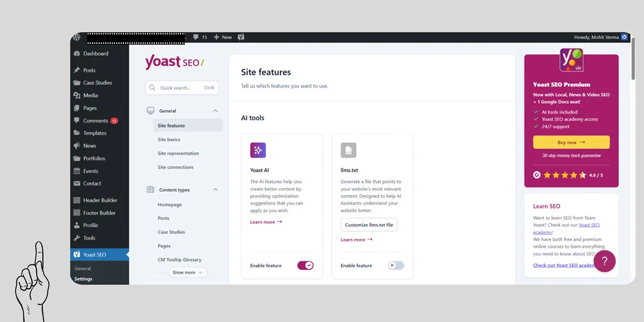644x322 pixels.
Task: Collapse the Content types section chevron
Action: (215, 190)
